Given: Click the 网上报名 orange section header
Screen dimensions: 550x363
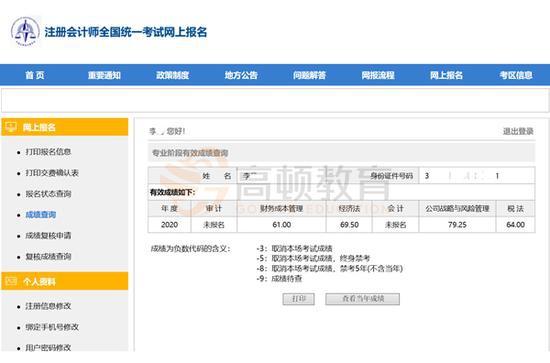Looking at the screenshot, I should tap(65, 127).
